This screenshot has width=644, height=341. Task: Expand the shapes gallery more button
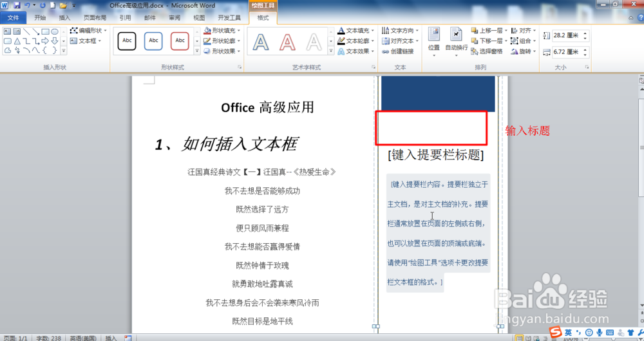(x=64, y=51)
